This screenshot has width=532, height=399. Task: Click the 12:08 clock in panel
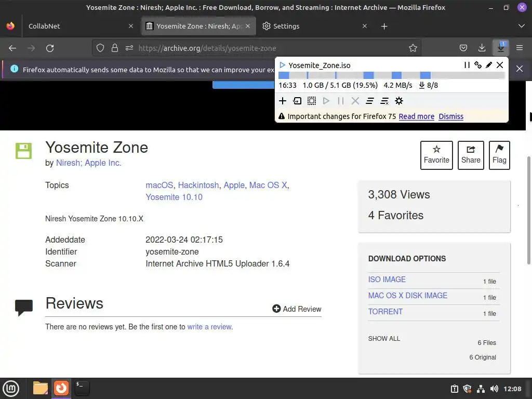click(x=512, y=389)
